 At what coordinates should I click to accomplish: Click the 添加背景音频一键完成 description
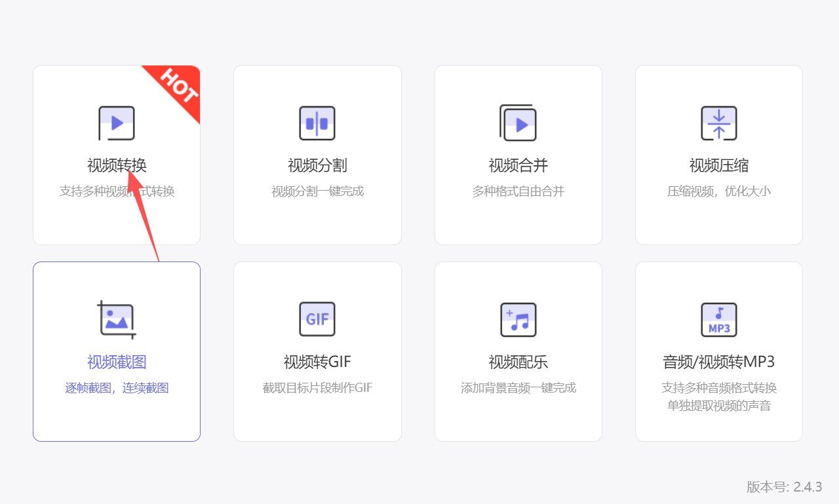click(x=518, y=387)
